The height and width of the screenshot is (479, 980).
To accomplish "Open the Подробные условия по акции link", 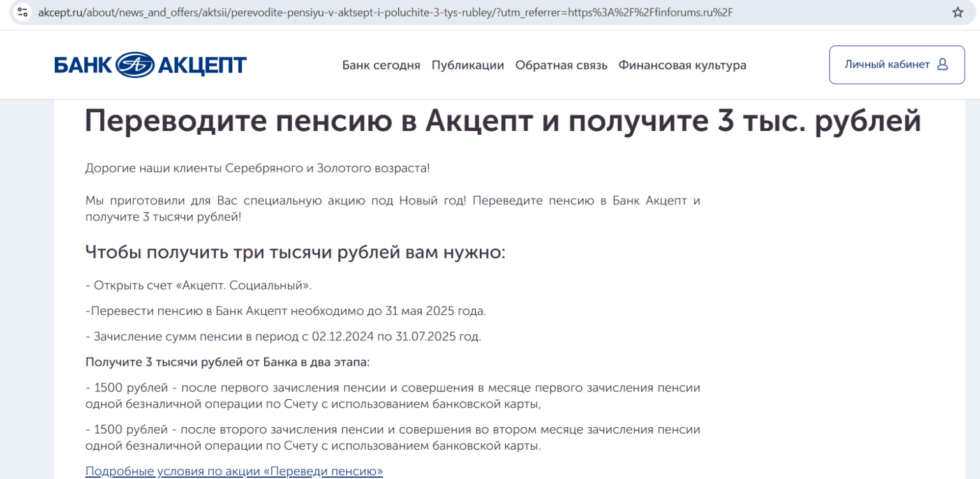I will coord(234,471).
